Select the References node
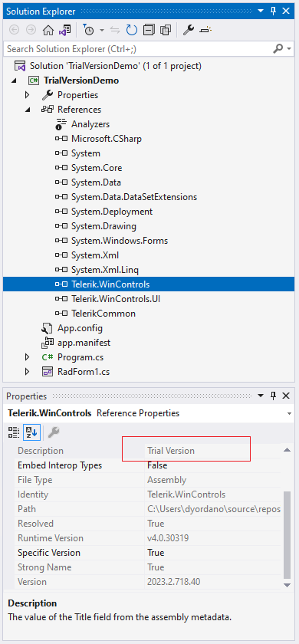Viewport: 299px width, 644px height. click(x=79, y=110)
